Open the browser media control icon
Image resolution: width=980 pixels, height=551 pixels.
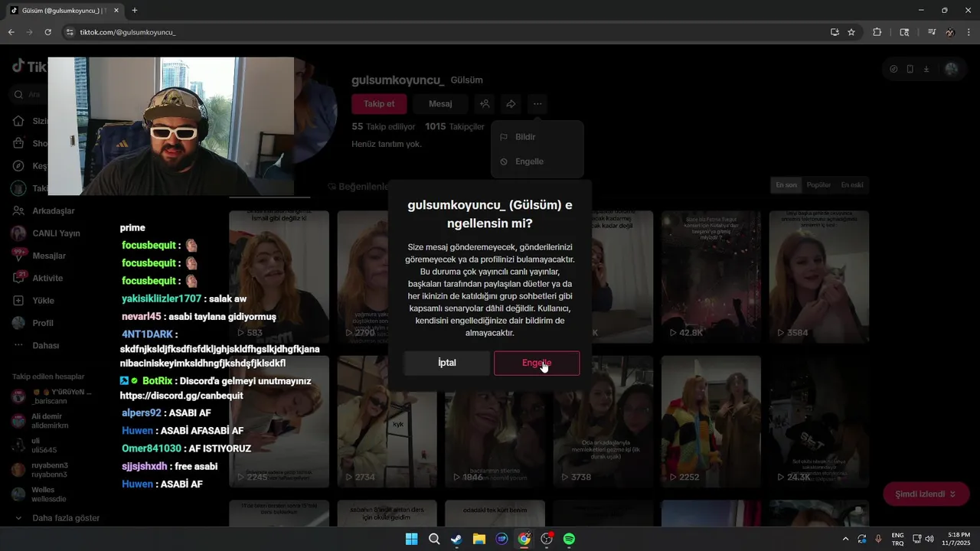click(931, 32)
